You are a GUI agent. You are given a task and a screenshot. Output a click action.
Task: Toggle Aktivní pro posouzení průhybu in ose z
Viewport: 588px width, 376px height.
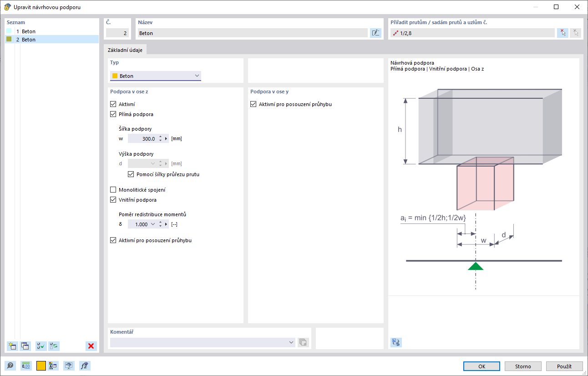click(x=113, y=240)
